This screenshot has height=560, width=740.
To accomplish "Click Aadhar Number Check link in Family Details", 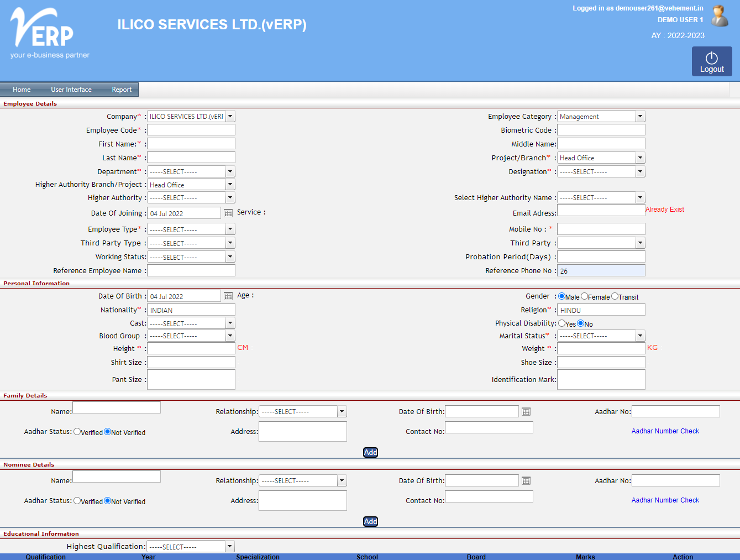I will click(x=665, y=431).
